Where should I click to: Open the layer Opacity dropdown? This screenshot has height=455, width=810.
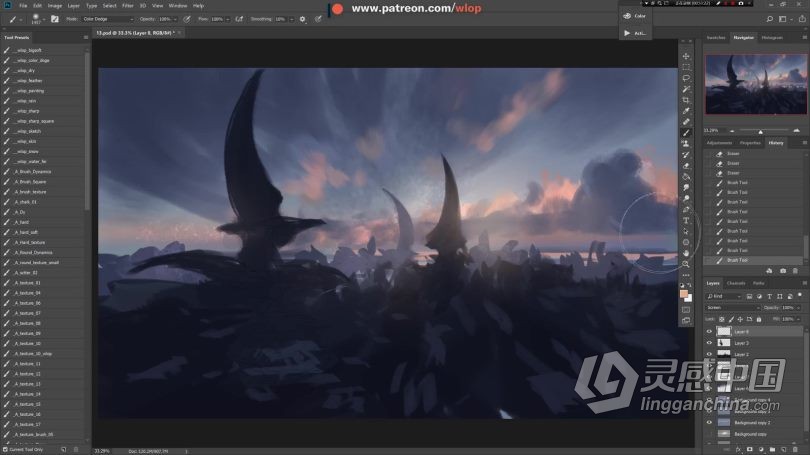pyautogui.click(x=798, y=308)
